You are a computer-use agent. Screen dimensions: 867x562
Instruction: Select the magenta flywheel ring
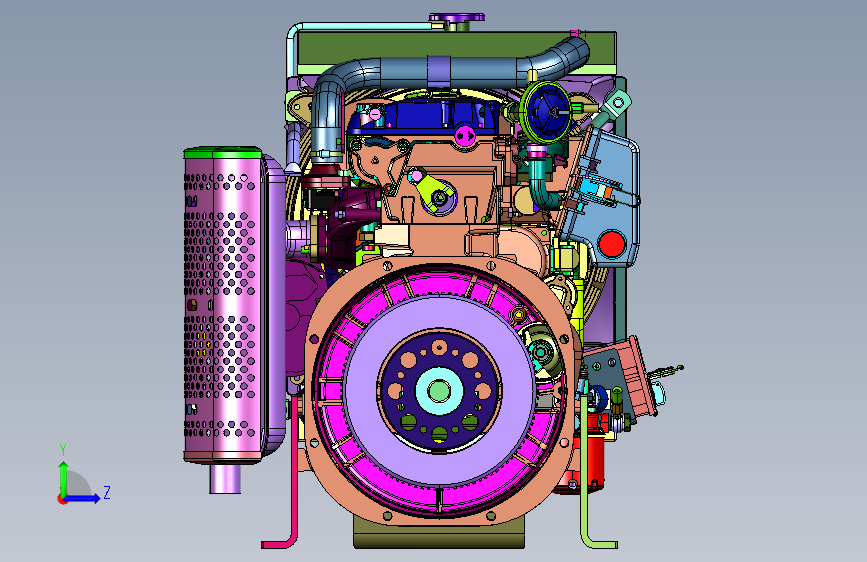(440, 391)
